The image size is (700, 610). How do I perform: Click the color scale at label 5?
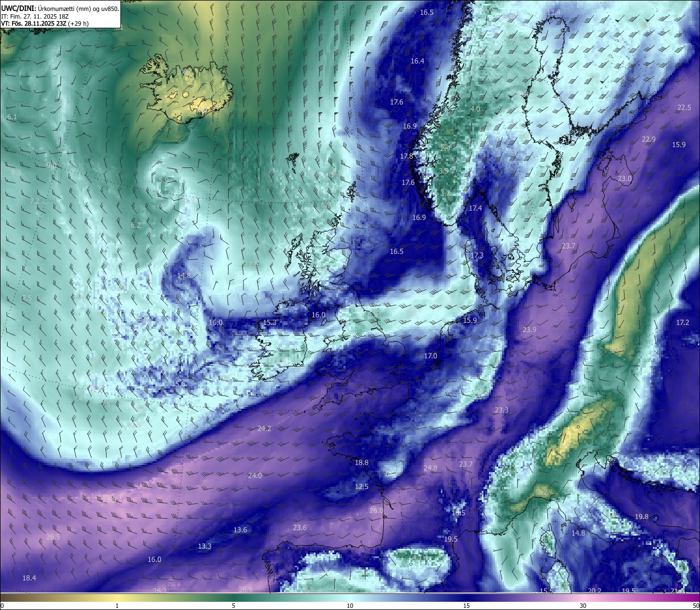point(234,606)
